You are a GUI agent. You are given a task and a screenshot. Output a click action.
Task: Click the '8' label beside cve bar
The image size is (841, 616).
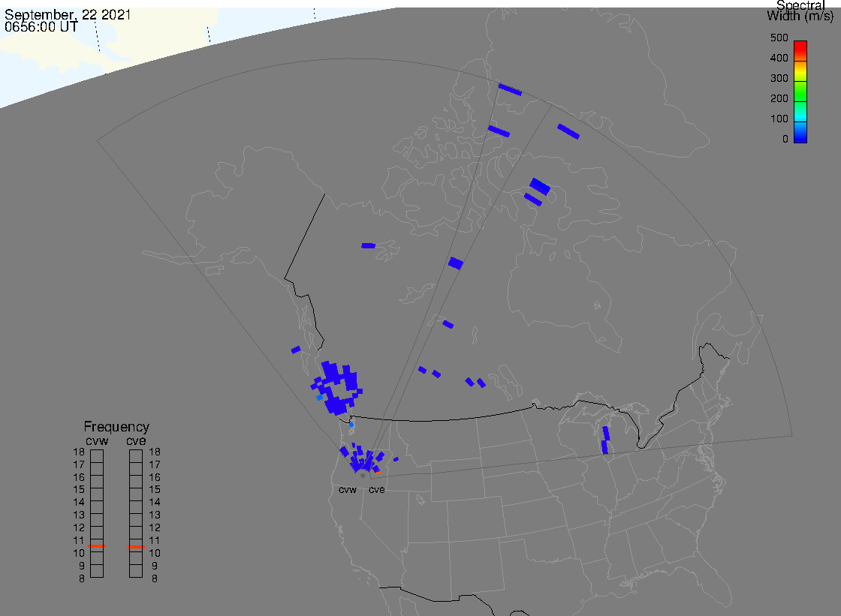point(155,579)
